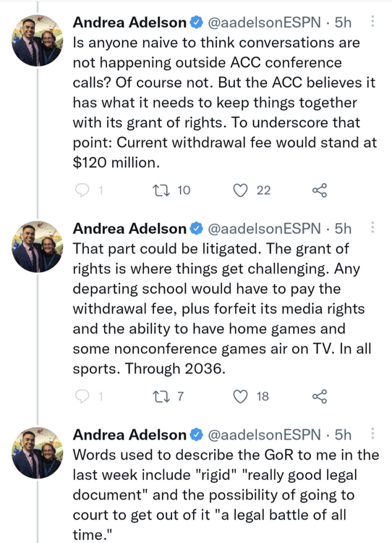This screenshot has height=543, width=392.
Task: Reply to the 'Through 2036' tweet
Action: click(x=82, y=397)
